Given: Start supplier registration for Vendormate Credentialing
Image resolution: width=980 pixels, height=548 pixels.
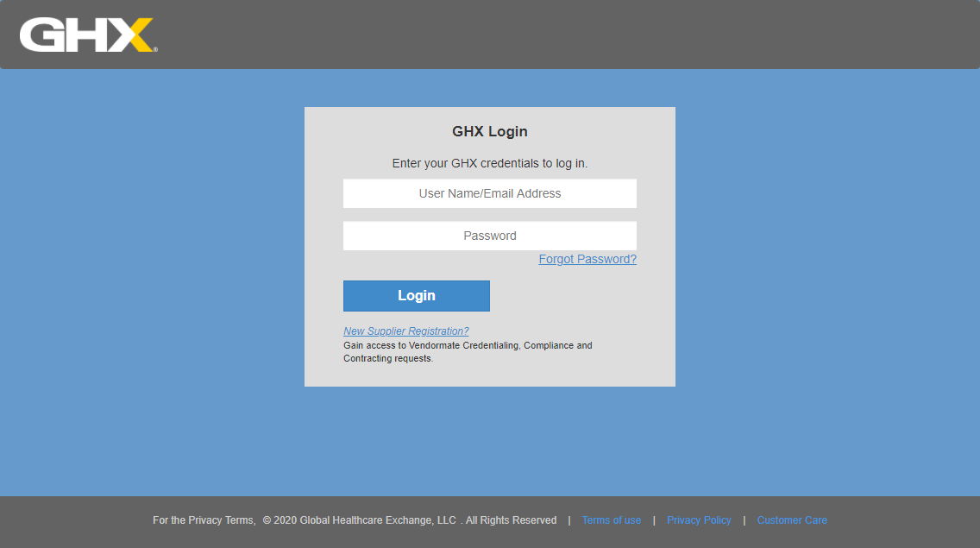Looking at the screenshot, I should point(405,331).
